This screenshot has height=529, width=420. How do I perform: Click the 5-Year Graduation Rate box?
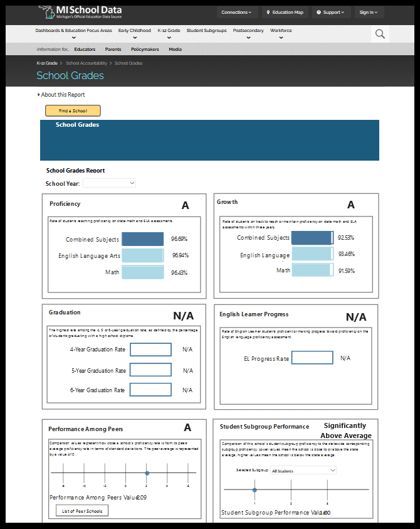point(150,370)
